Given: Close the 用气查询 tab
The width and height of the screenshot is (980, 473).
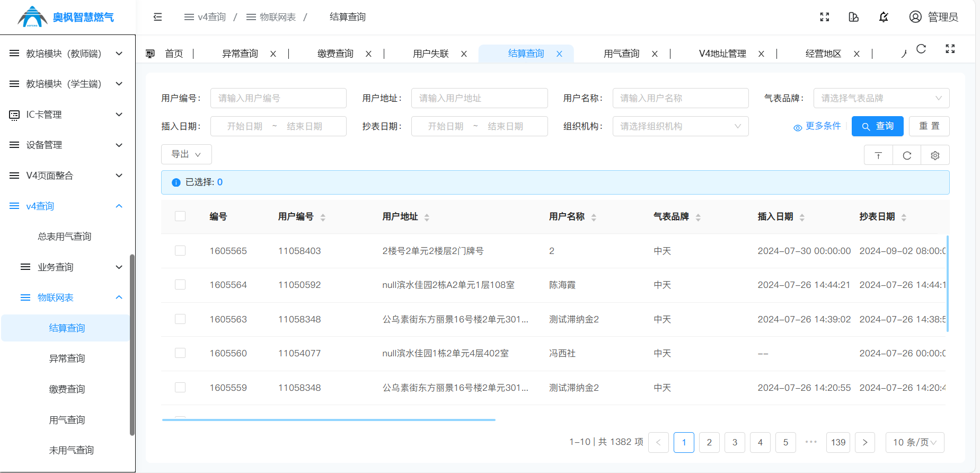Looking at the screenshot, I should coord(655,54).
